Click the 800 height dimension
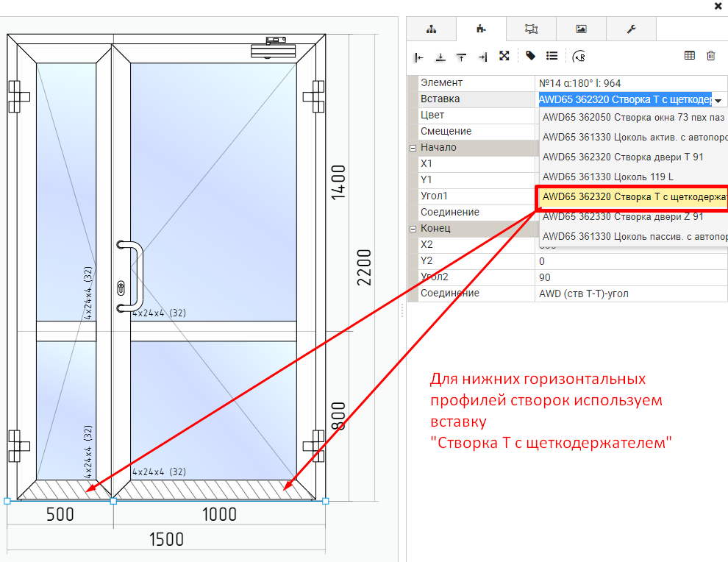 pos(338,416)
